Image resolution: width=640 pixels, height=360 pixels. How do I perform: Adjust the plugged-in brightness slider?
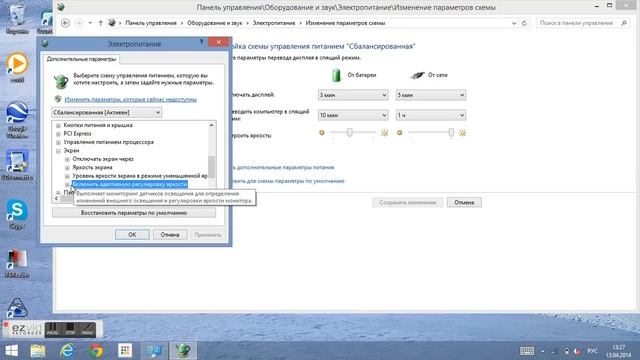(x=451, y=132)
